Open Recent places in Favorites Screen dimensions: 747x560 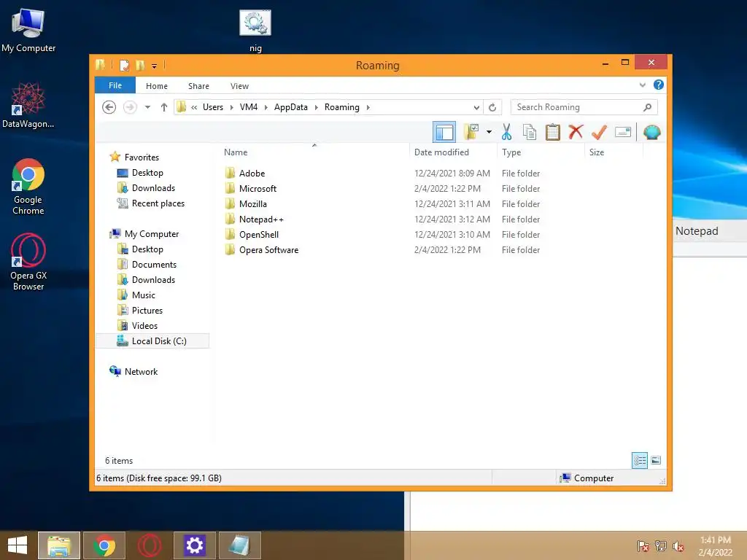(158, 203)
